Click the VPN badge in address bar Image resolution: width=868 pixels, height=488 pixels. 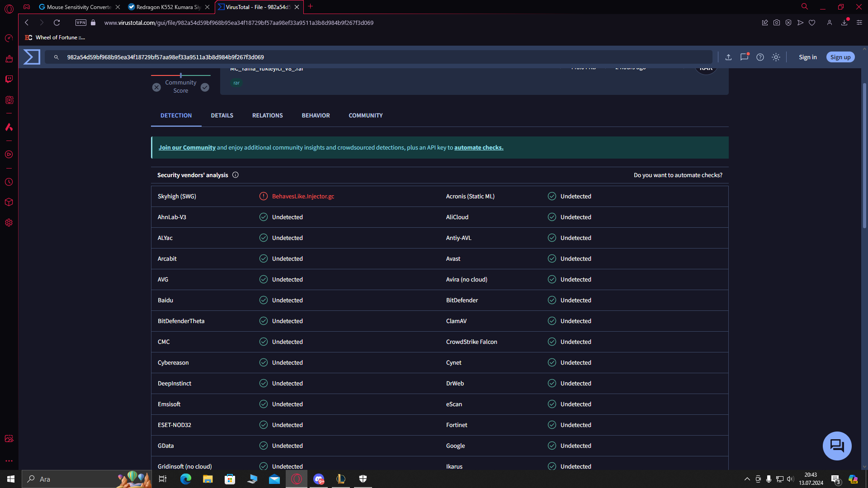[81, 23]
